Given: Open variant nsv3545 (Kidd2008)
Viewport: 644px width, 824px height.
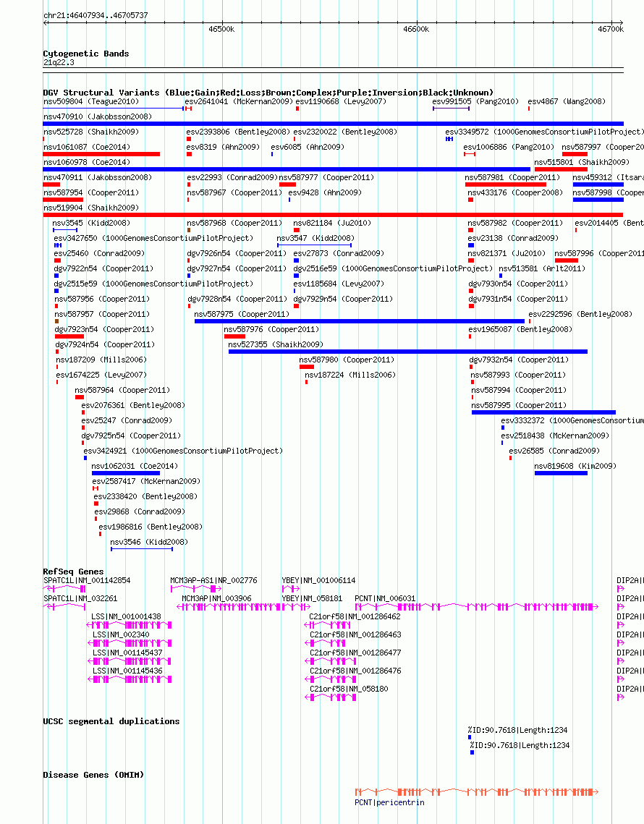Looking at the screenshot, I should (91, 224).
